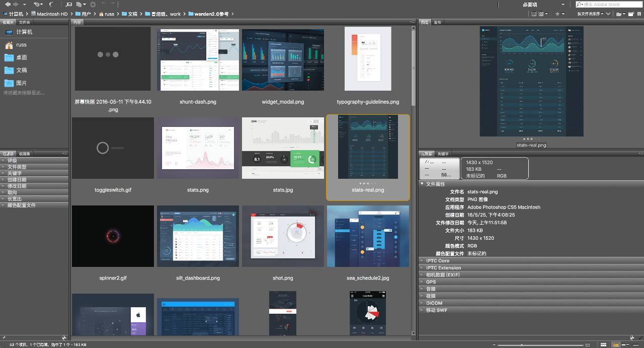Switch to the 收藏集 tab

[25, 154]
